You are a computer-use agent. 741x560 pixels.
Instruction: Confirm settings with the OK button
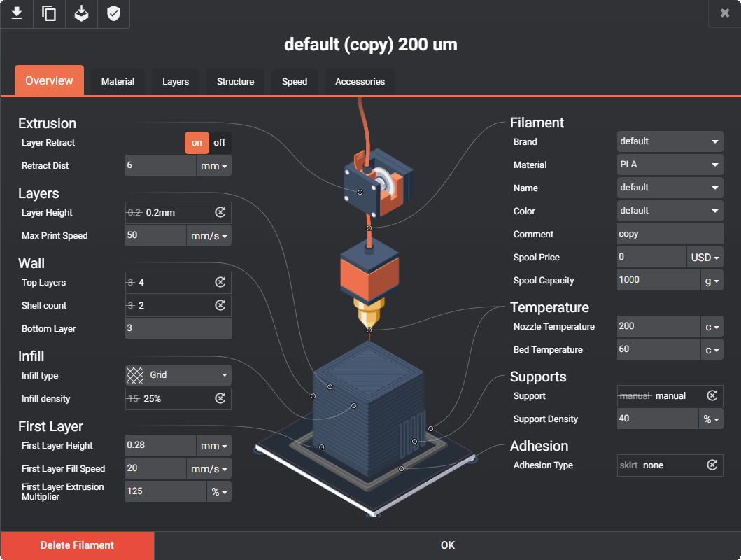click(x=448, y=545)
